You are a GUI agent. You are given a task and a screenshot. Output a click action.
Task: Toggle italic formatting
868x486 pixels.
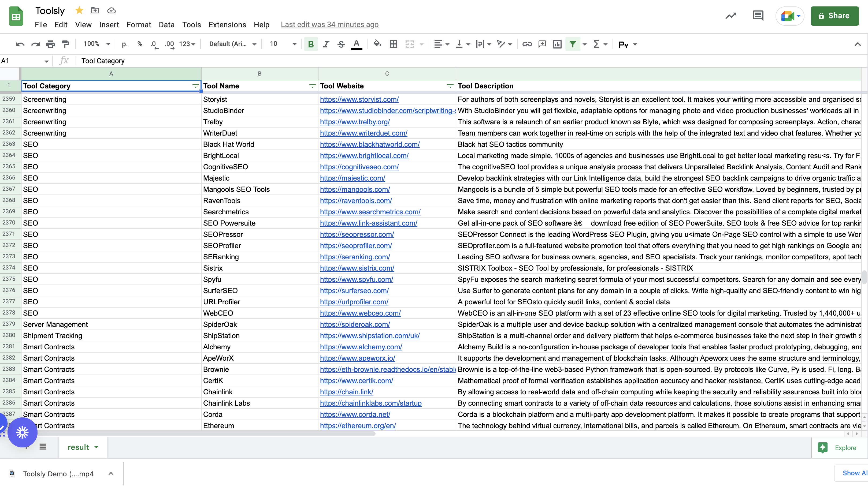326,44
